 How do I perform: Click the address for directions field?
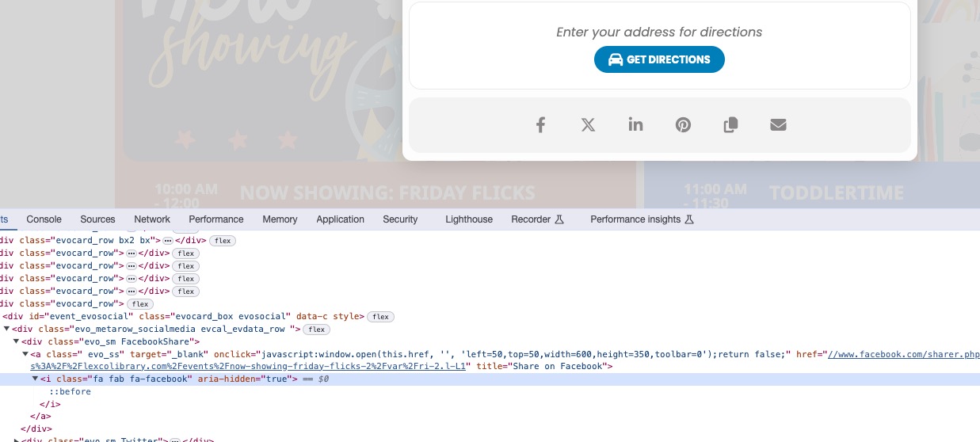(x=659, y=32)
